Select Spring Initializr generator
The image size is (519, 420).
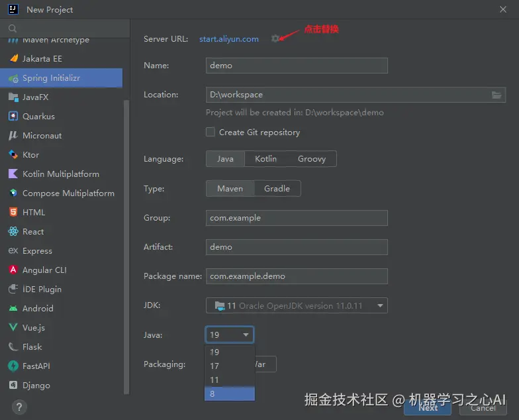[x=61, y=78]
